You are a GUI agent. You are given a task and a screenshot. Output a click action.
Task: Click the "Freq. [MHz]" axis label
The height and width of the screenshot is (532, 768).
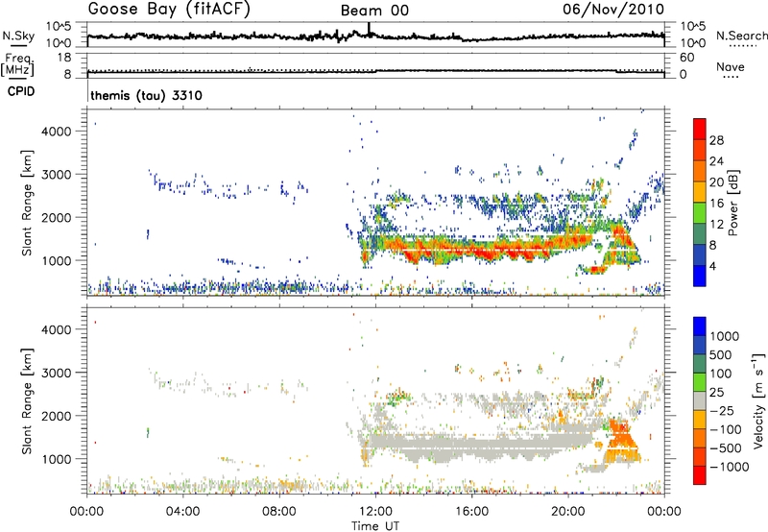point(17,65)
